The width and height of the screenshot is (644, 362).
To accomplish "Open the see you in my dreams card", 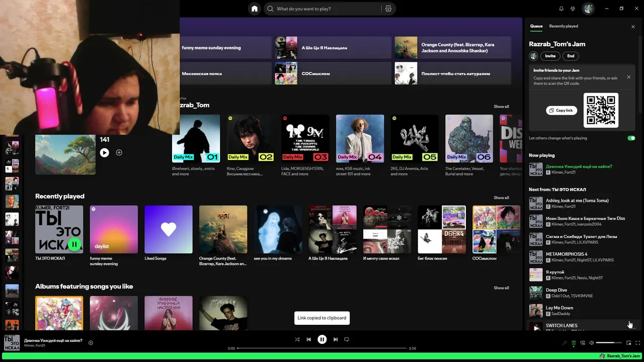I will pyautogui.click(x=278, y=233).
